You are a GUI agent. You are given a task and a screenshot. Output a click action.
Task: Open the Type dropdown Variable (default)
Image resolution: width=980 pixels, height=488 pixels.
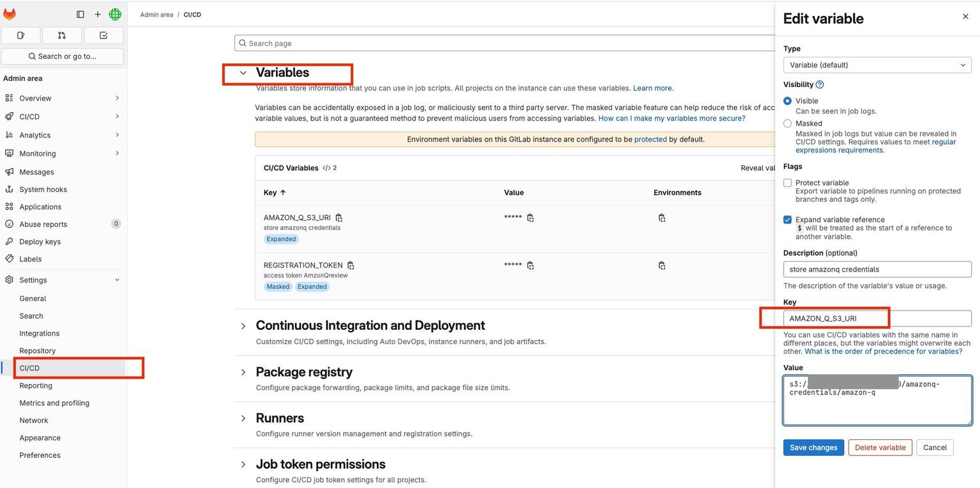click(x=877, y=65)
